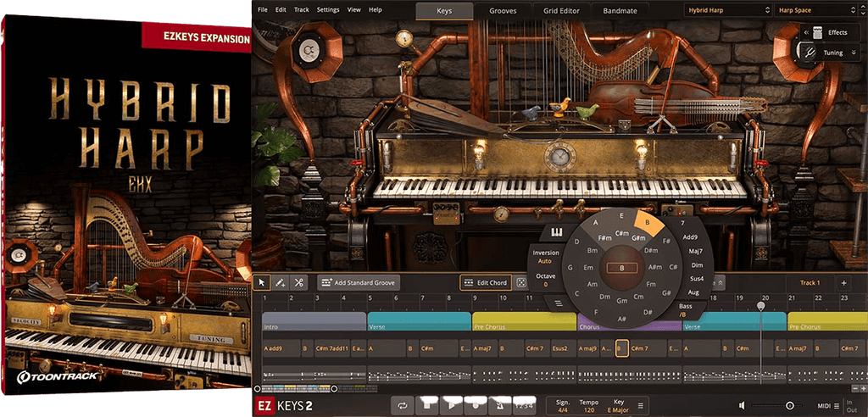This screenshot has height=417, width=868.
Task: Select the arrow pointer tool
Action: coord(263,282)
